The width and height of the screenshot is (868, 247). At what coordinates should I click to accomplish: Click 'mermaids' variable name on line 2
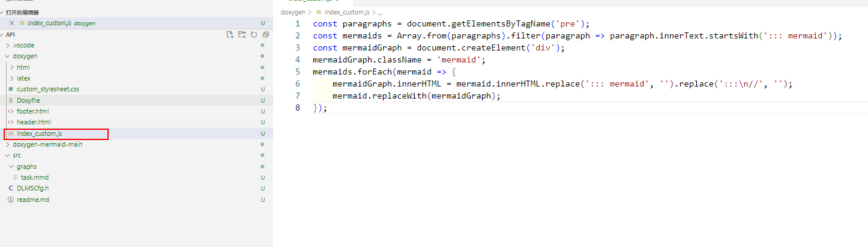click(x=362, y=36)
